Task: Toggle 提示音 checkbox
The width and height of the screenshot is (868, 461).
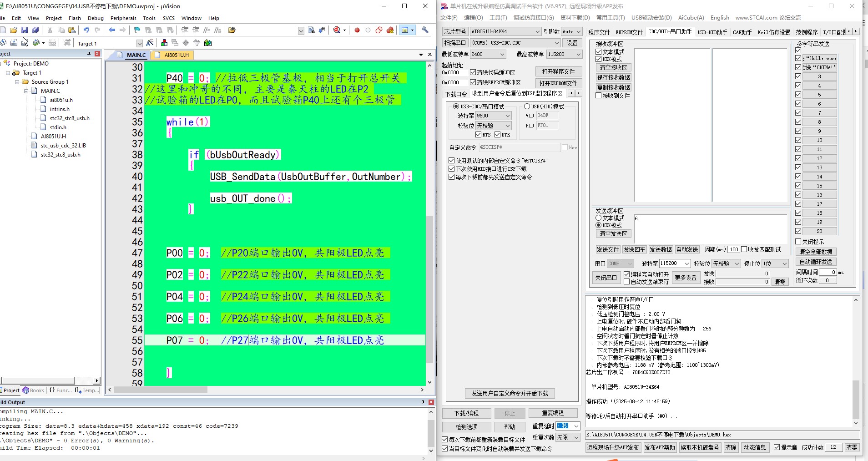Action: 777,447
